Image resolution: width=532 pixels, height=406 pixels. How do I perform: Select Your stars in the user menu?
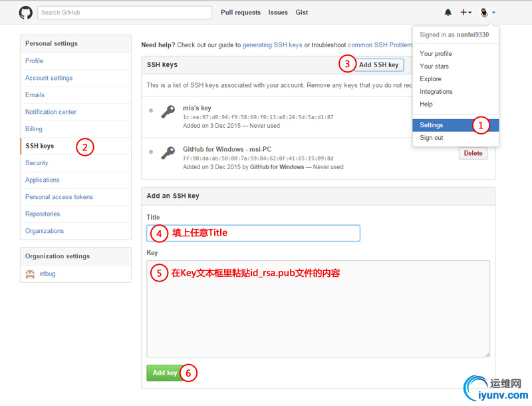pos(434,66)
